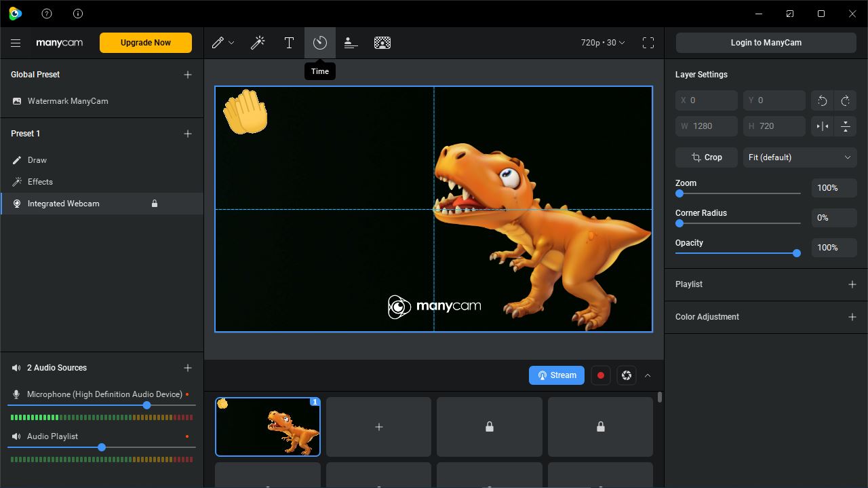Open the Effects magic wand tool
The image size is (868, 488).
[x=258, y=43]
